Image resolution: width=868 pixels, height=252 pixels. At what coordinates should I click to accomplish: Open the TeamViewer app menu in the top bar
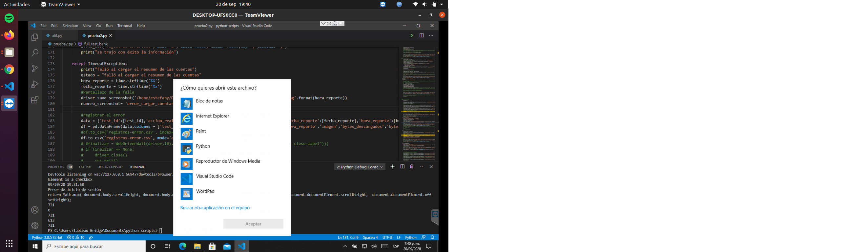(x=61, y=4)
